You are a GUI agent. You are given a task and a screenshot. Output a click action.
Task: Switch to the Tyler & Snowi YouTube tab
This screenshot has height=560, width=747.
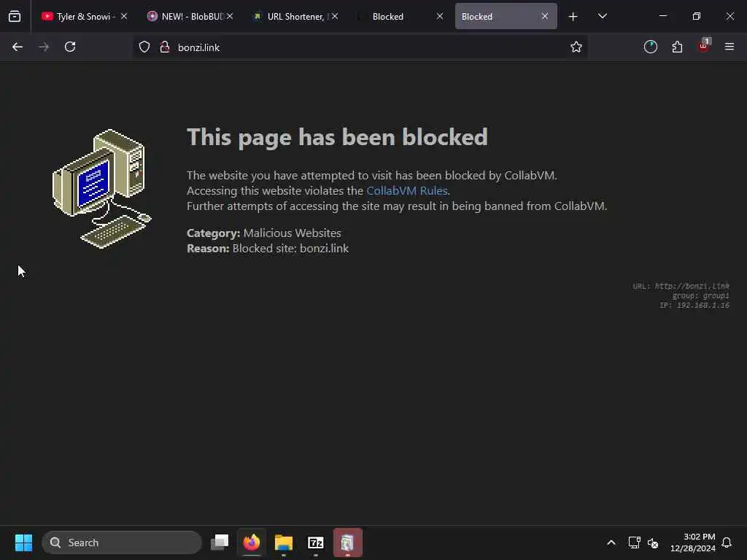click(x=85, y=16)
